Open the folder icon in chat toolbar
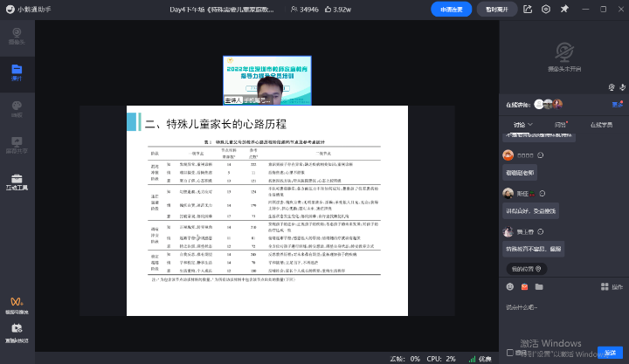The image size is (629, 364). [539, 286]
